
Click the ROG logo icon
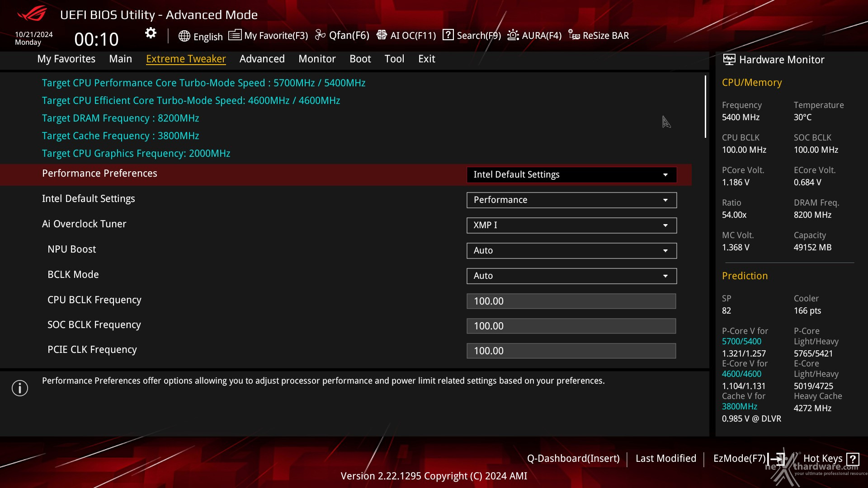[32, 14]
